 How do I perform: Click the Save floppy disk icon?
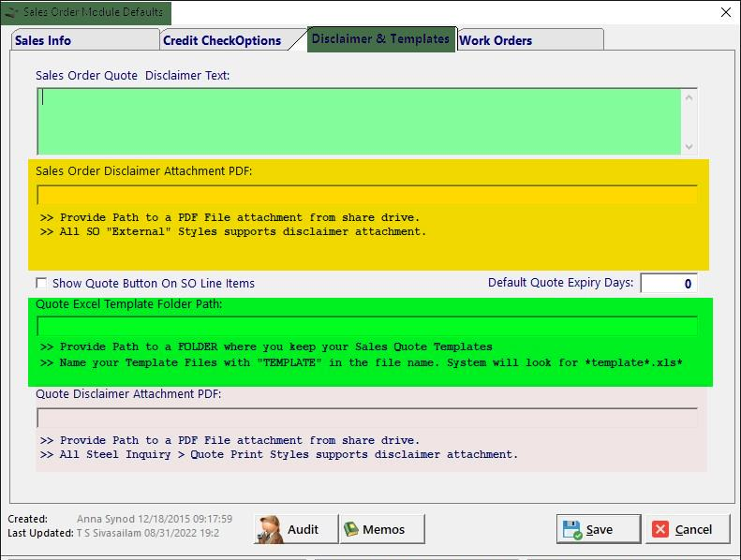click(572, 530)
